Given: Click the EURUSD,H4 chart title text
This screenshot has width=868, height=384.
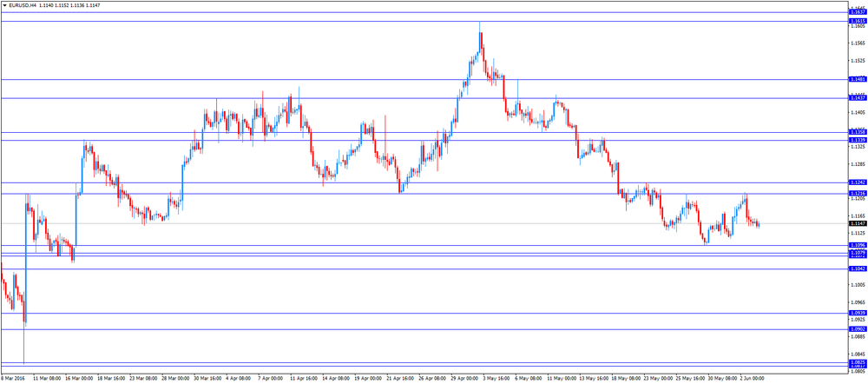Looking at the screenshot, I should click(23, 5).
